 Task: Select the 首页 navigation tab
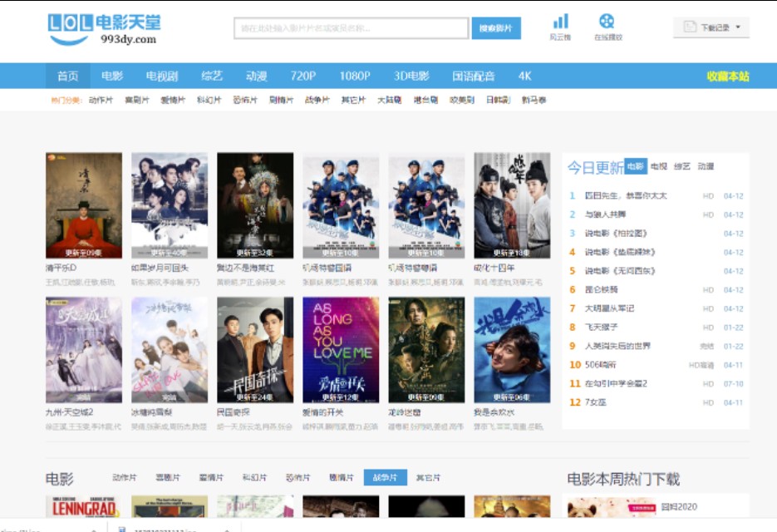pyautogui.click(x=68, y=76)
